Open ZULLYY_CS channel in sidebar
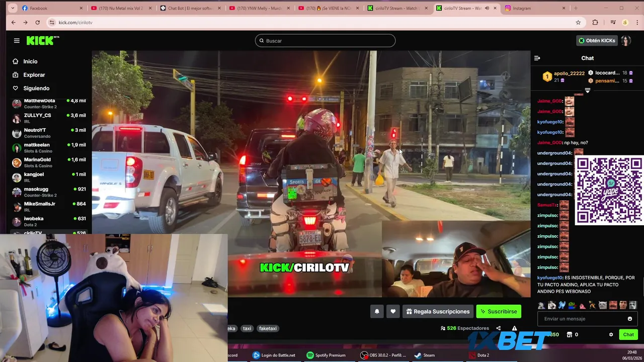The height and width of the screenshot is (362, 644). point(49,118)
